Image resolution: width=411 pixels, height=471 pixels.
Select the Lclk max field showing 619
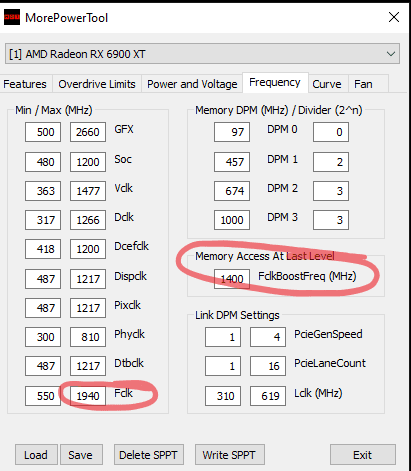268,396
